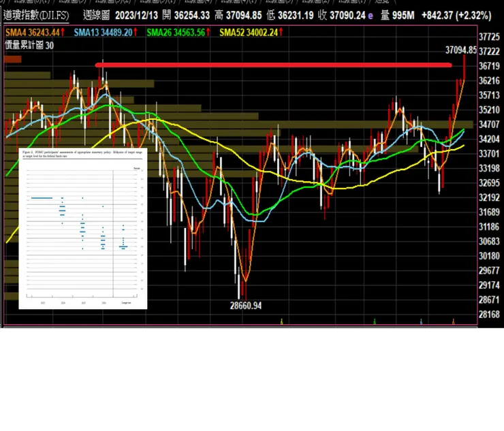Click the 37222 price axis label
The width and height of the screenshot is (504, 431).
(x=489, y=52)
